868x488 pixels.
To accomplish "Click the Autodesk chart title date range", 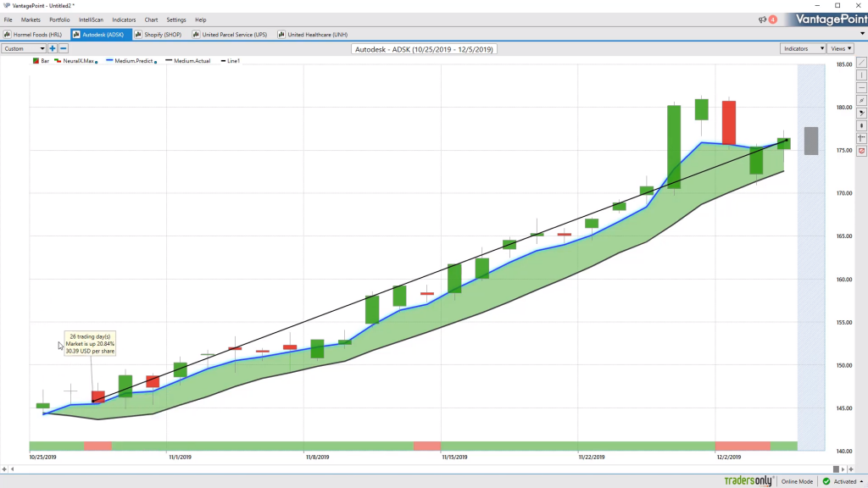I will [x=424, y=49].
